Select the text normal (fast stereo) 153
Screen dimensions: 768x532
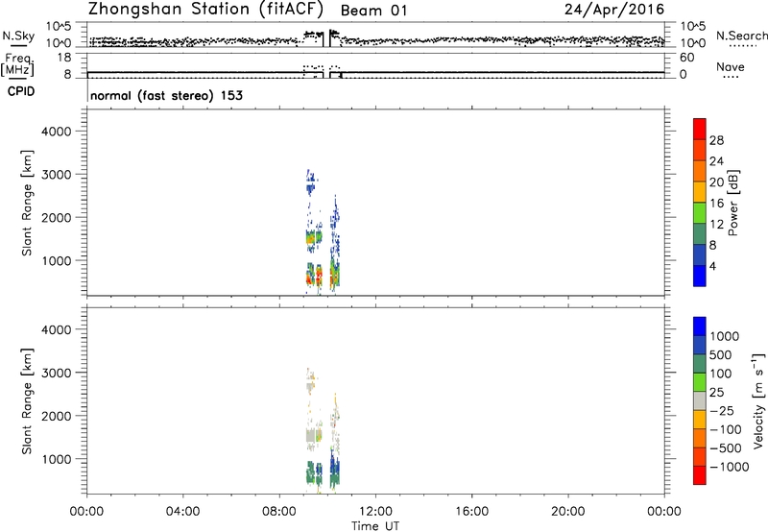[166, 95]
